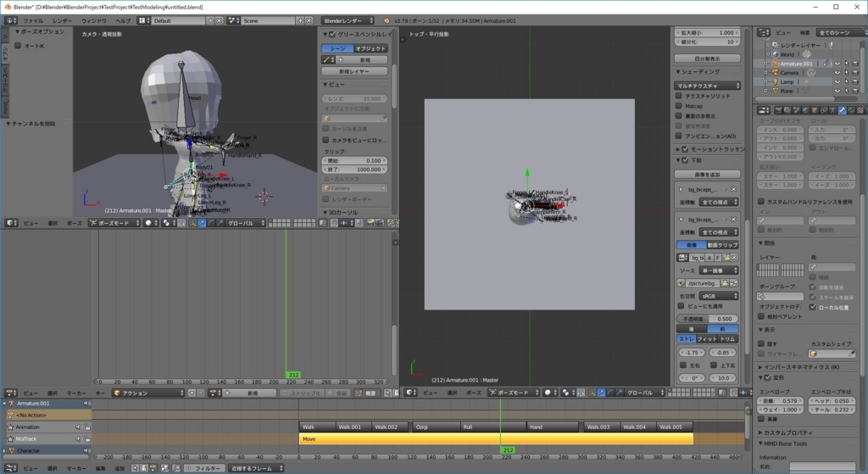
Task: Click the 四分割表示 button
Action: pos(708,59)
